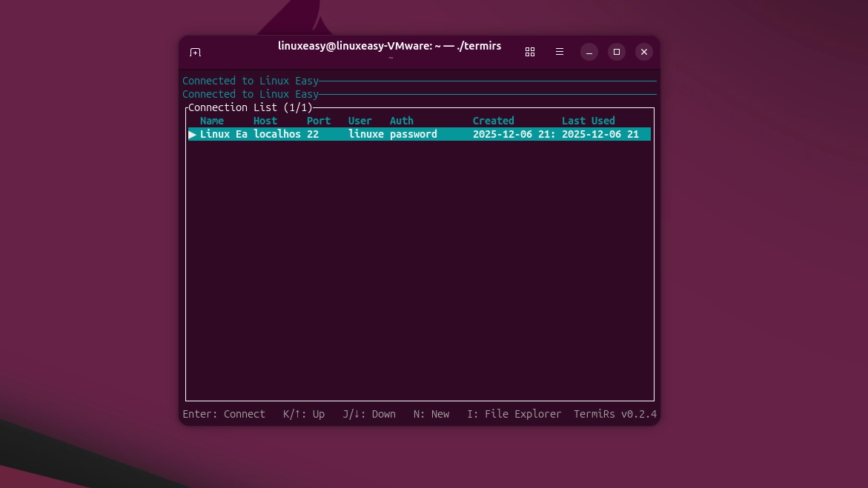
Task: Click the K/Up navigation hint
Action: pos(304,414)
